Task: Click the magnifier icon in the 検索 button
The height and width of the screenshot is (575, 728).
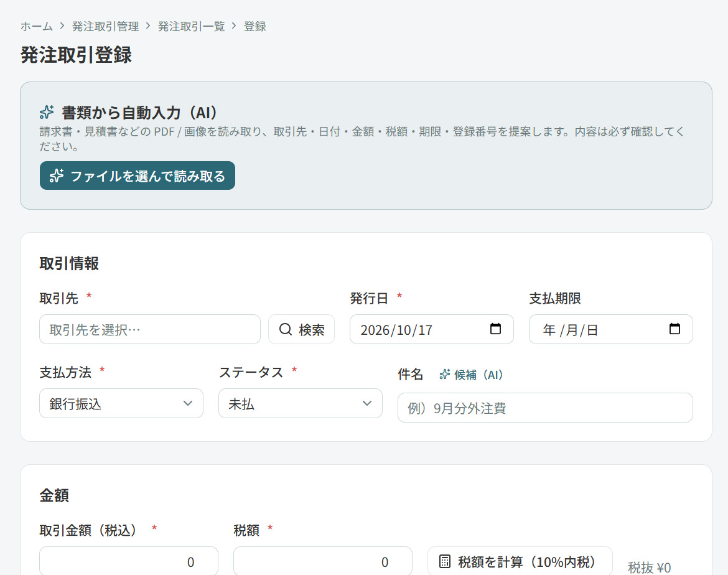Action: pyautogui.click(x=286, y=329)
